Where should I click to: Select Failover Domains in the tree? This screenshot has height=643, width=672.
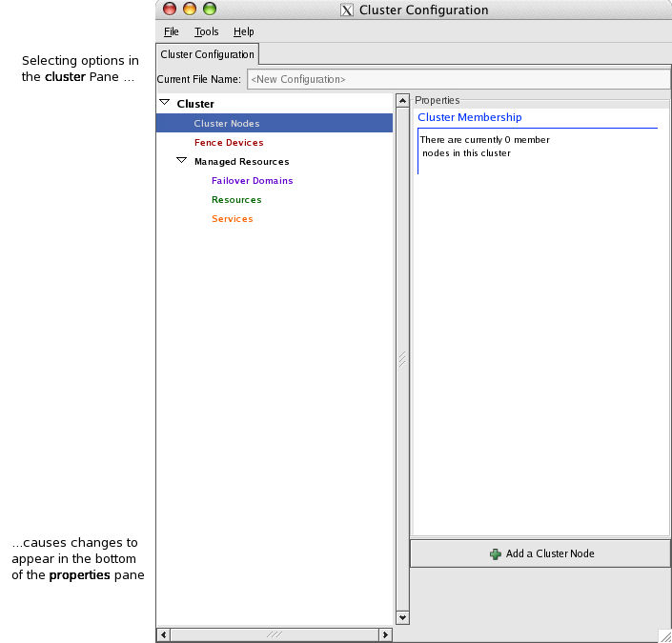252,180
